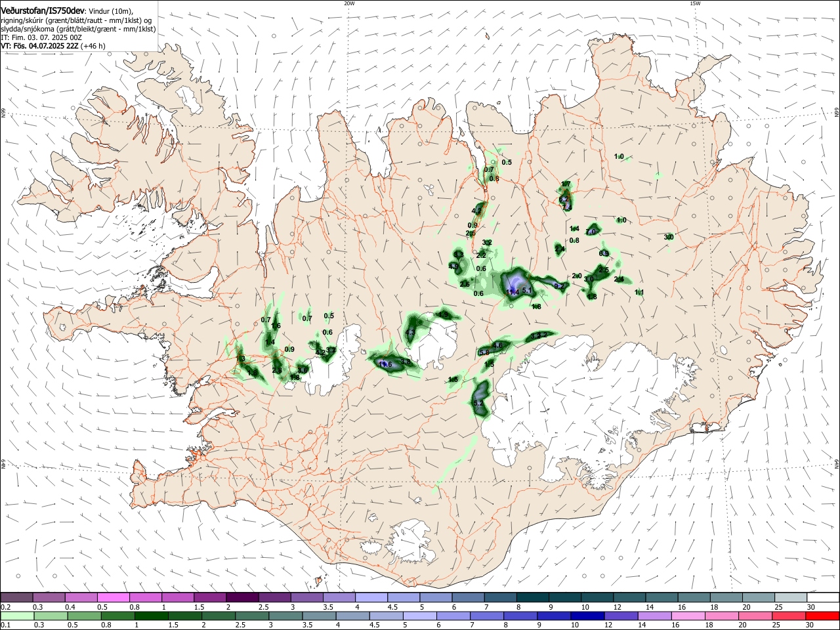This screenshot has width=840, height=630.
Task: Click the 5.2 precipitation value
Action: 478,403
